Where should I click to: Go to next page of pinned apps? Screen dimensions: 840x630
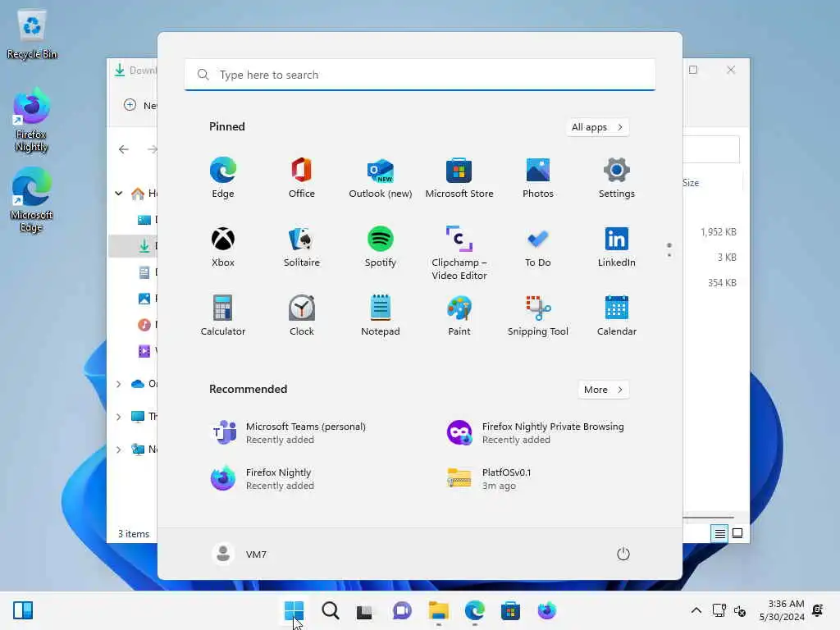coord(669,255)
